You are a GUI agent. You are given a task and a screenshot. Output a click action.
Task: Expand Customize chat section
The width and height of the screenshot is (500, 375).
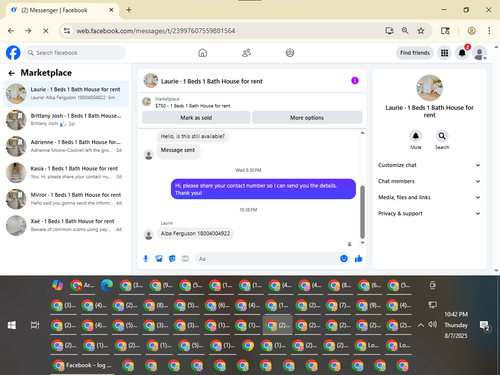(429, 165)
